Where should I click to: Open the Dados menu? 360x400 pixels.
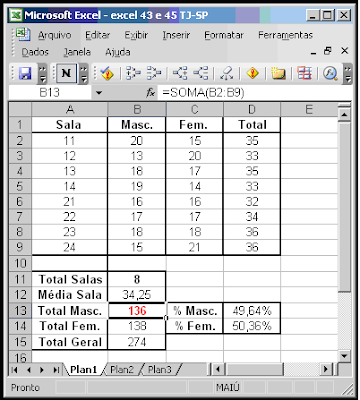click(x=35, y=52)
